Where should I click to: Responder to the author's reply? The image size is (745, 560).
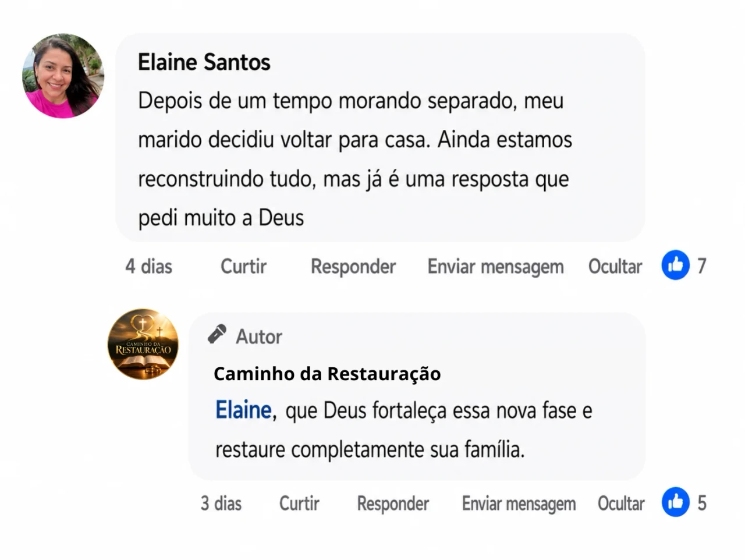click(393, 504)
